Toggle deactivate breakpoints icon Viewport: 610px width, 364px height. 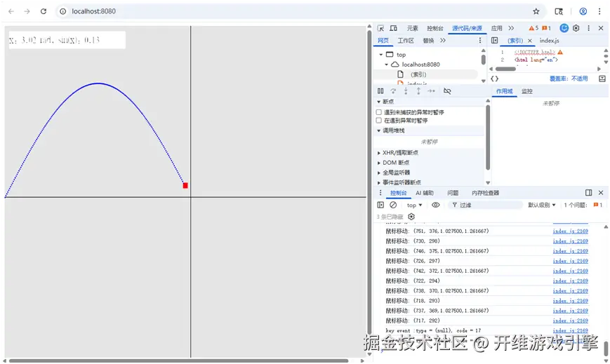tap(447, 91)
